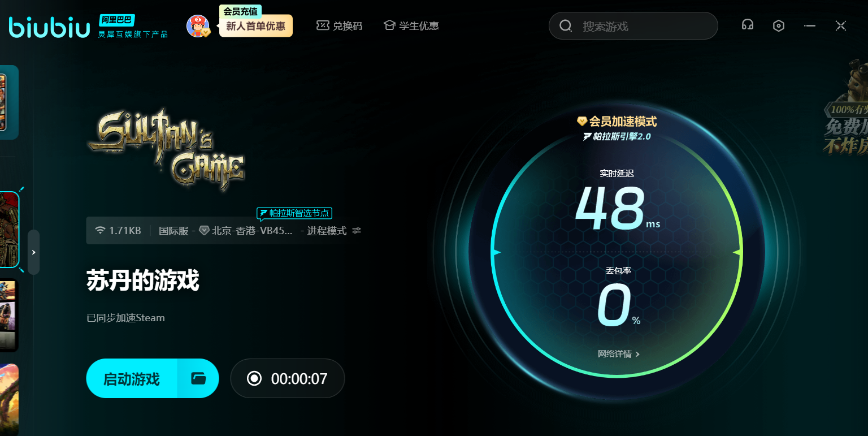Expand the left game sidebar arrow

(x=33, y=252)
